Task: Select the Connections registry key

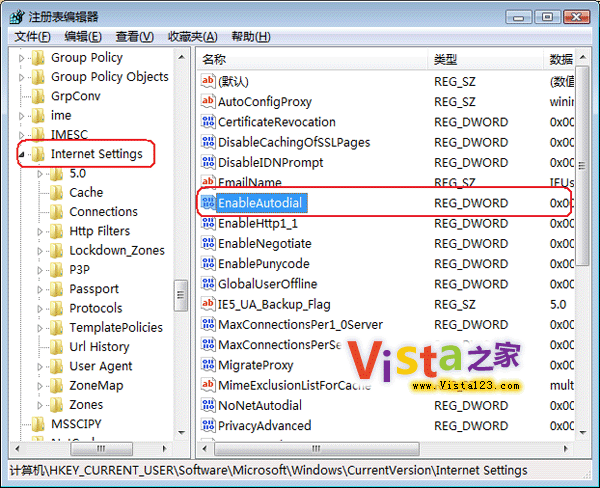Action: pos(103,212)
